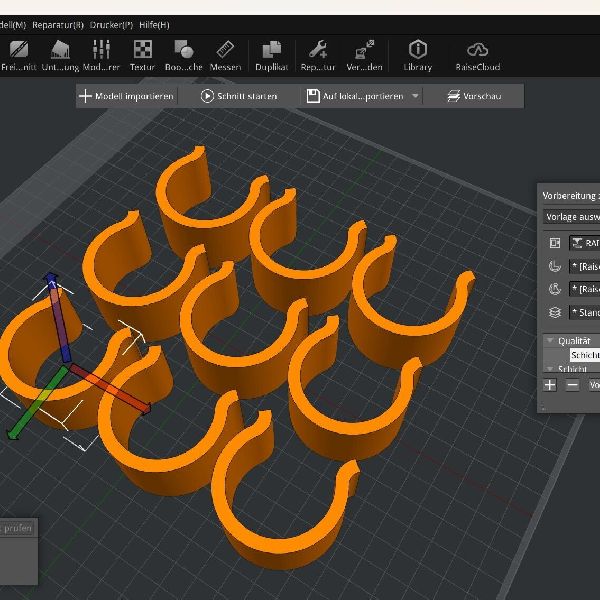Open the Vorlage auswählen dropdown
The width and height of the screenshot is (600, 600).
pyautogui.click(x=570, y=216)
